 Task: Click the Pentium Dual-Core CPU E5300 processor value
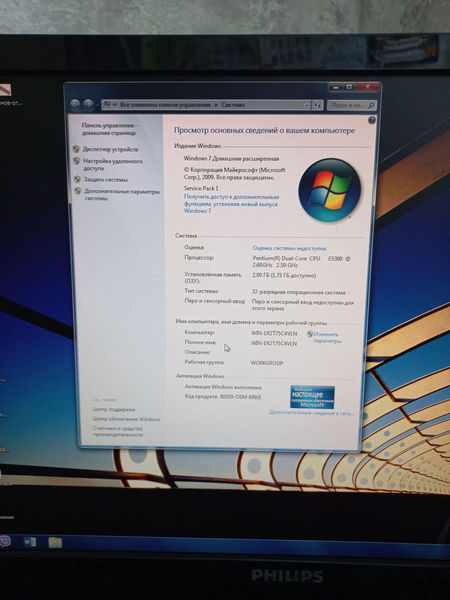(301, 262)
